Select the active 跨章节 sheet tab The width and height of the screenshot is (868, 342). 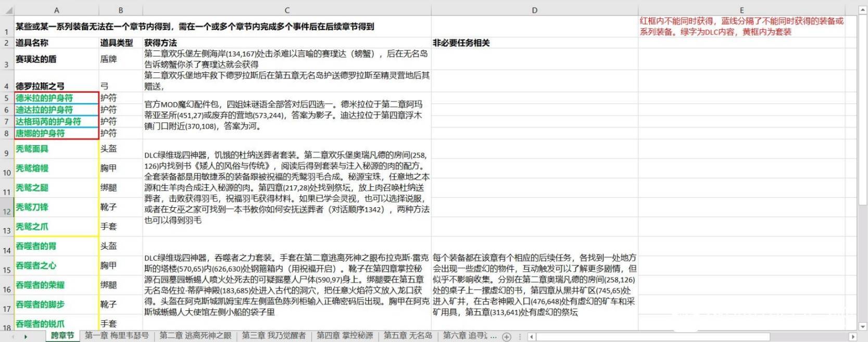click(62, 336)
